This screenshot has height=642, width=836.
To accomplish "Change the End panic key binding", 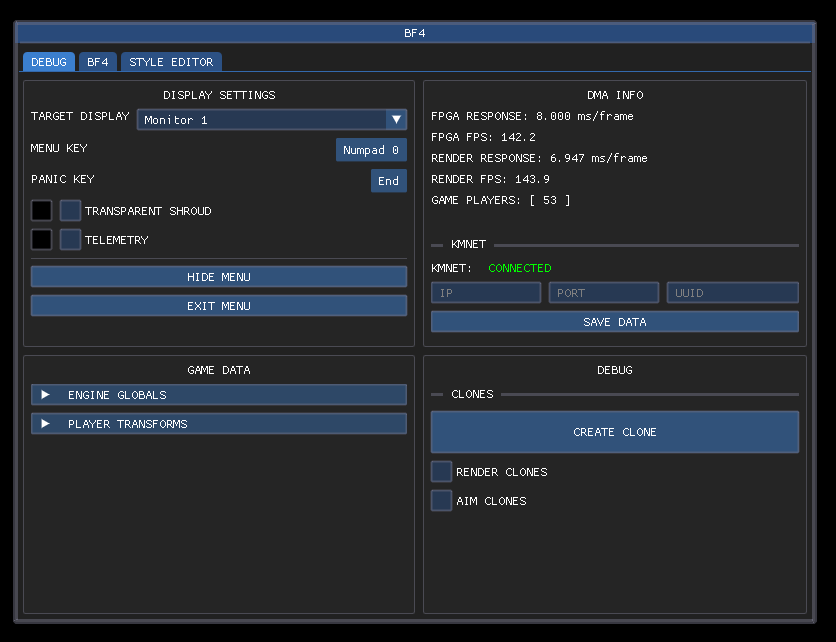I will (x=389, y=181).
